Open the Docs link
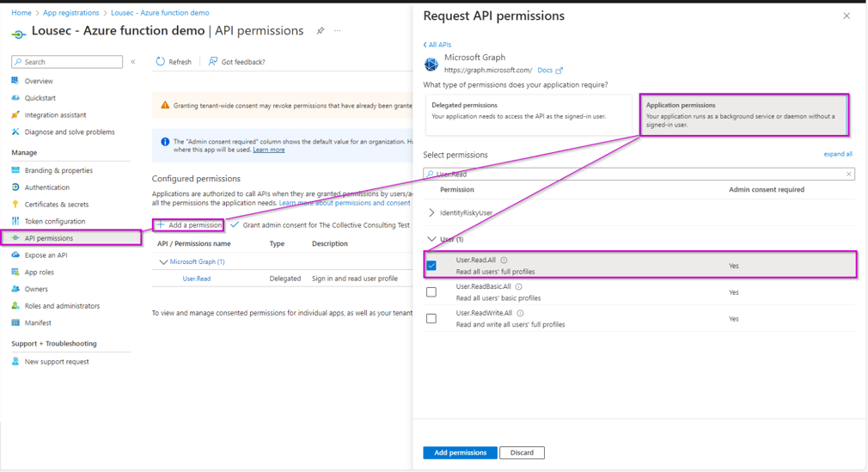This screenshot has height=472, width=868. [545, 70]
